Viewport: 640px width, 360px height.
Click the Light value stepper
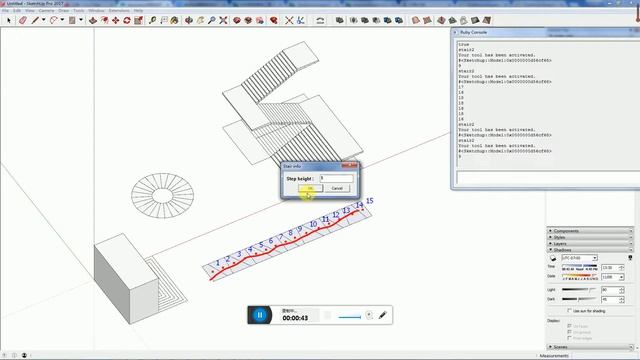click(621, 290)
